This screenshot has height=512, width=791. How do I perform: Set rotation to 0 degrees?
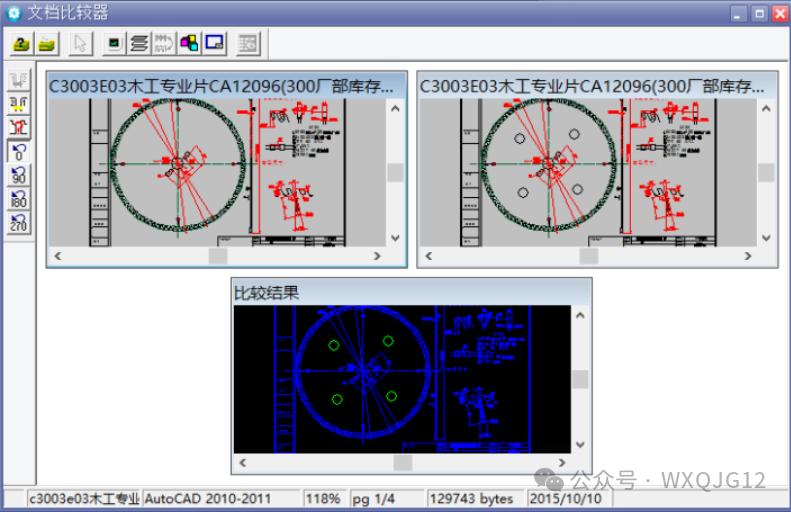tap(19, 151)
